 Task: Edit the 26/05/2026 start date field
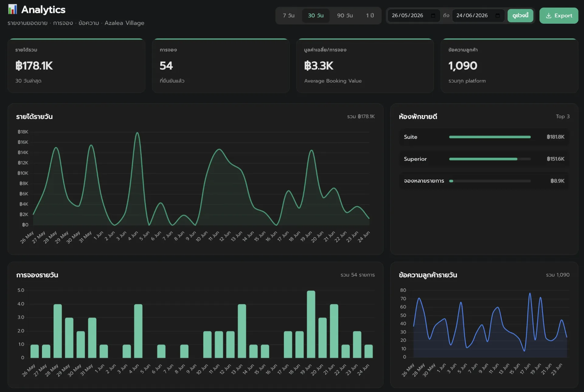pos(414,15)
